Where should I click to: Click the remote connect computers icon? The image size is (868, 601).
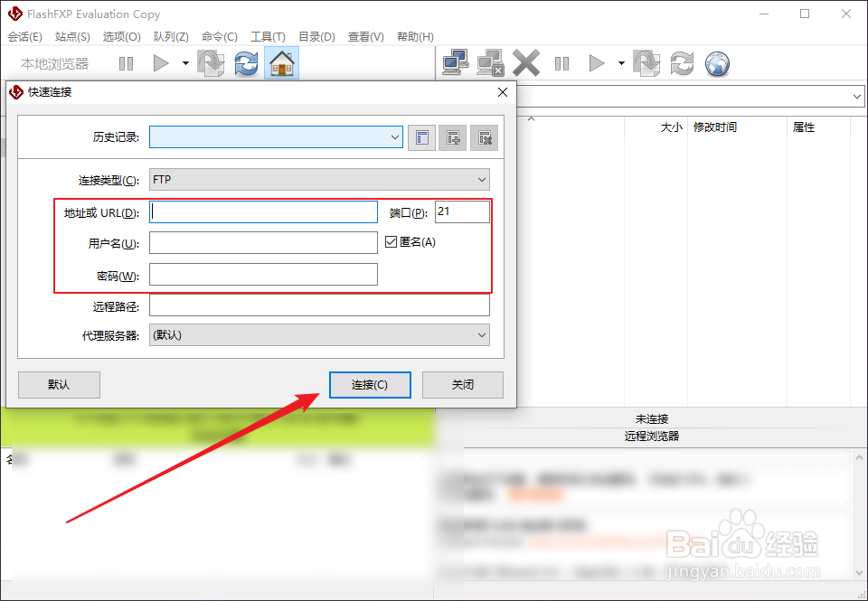(456, 62)
